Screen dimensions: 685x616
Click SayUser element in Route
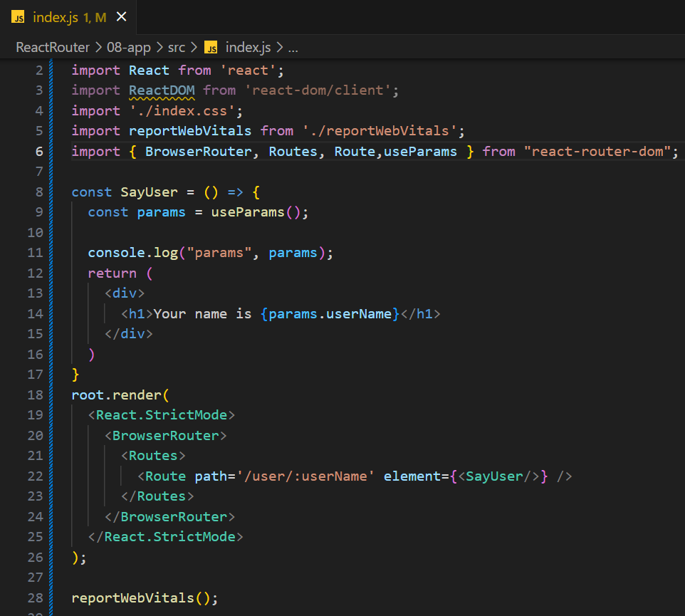(x=498, y=476)
